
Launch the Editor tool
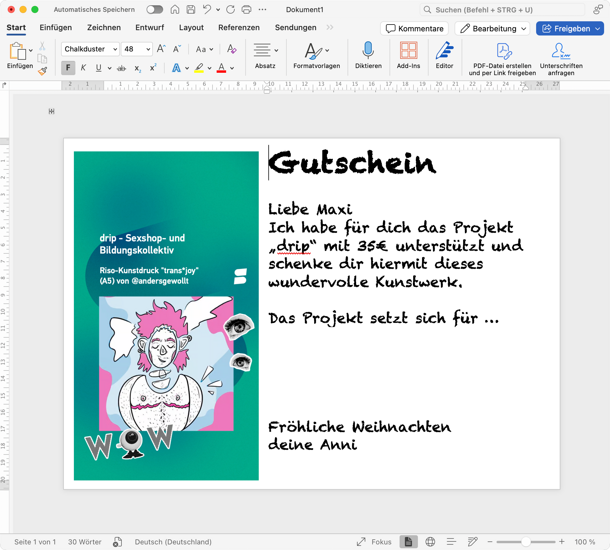(444, 51)
